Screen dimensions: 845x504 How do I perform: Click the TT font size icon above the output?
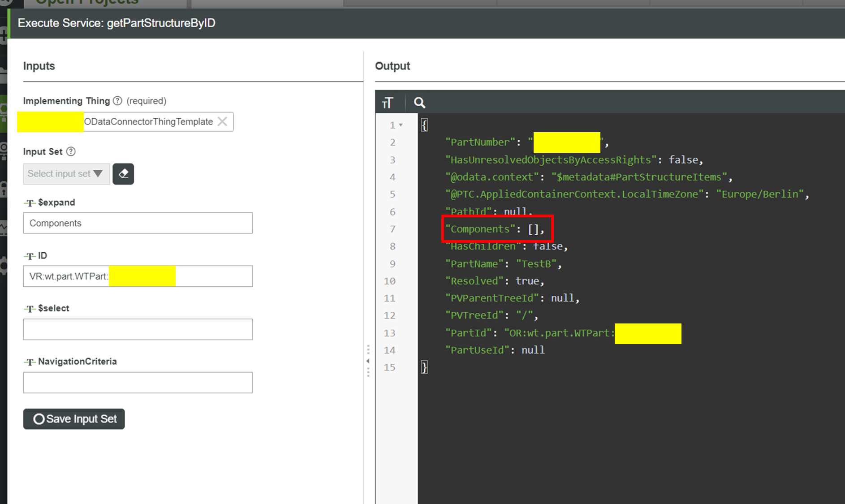388,102
